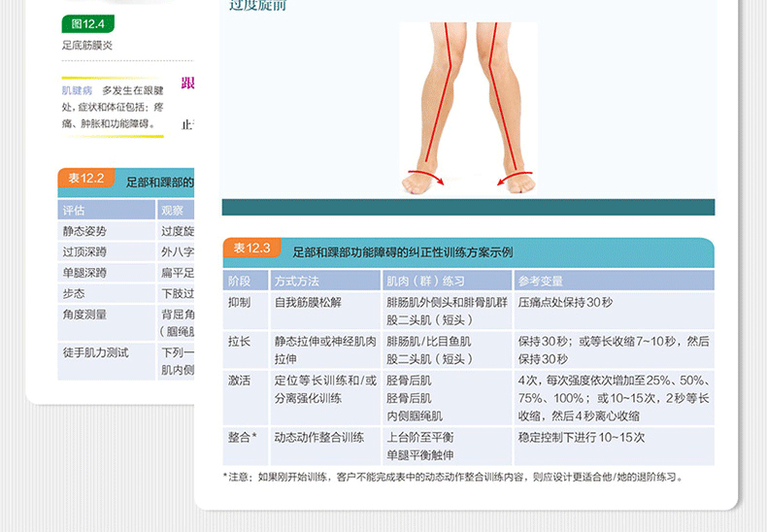Click the legs photo illustrating overpronation

[x=467, y=107]
